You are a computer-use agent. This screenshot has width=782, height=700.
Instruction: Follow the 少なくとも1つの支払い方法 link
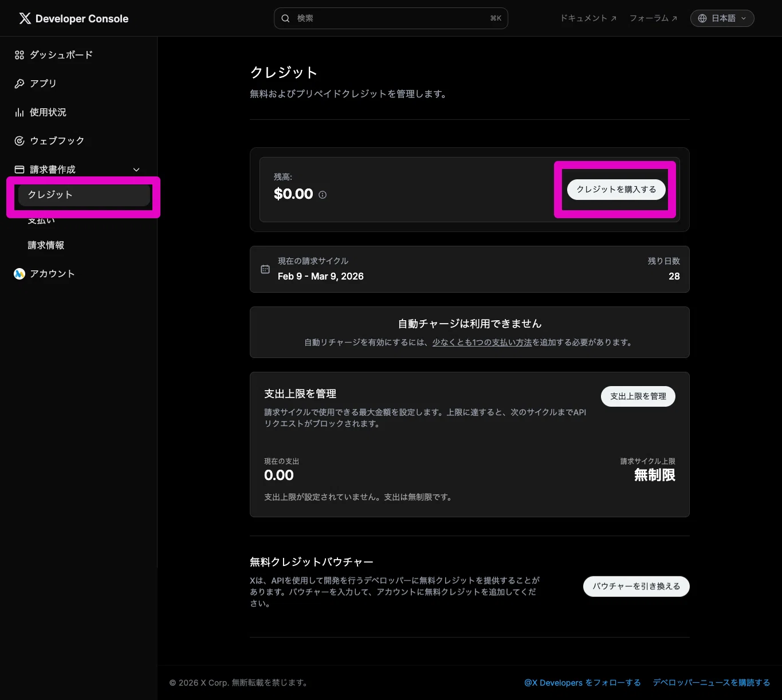point(482,343)
